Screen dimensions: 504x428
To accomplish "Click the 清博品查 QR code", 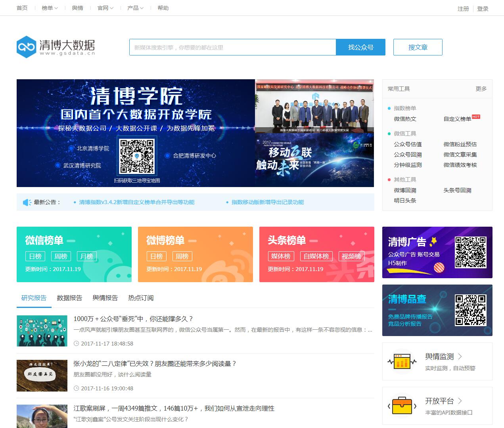I will click(x=470, y=310).
